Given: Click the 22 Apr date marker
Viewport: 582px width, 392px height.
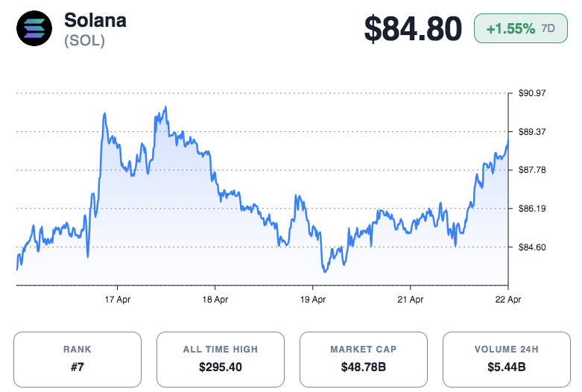Looking at the screenshot, I should click(508, 300).
